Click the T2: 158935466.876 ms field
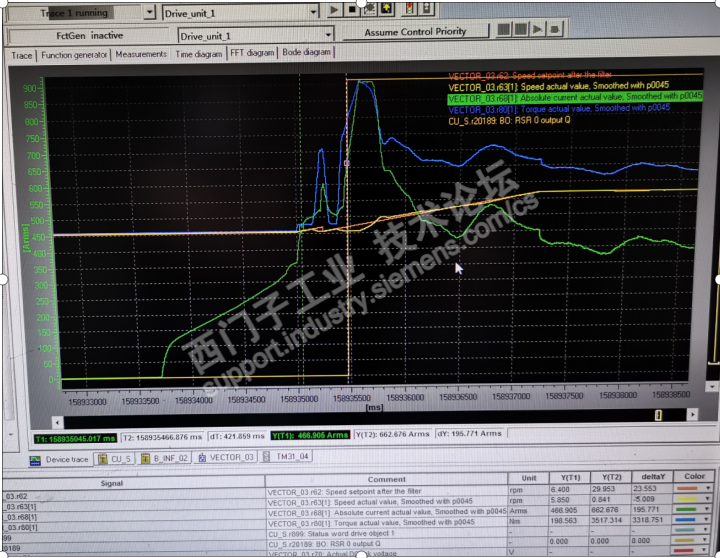 [x=163, y=437]
